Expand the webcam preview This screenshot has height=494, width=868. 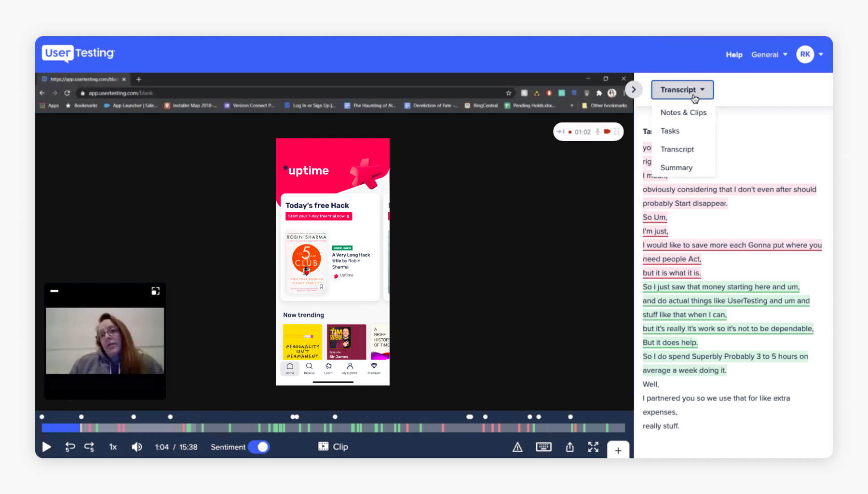(155, 291)
